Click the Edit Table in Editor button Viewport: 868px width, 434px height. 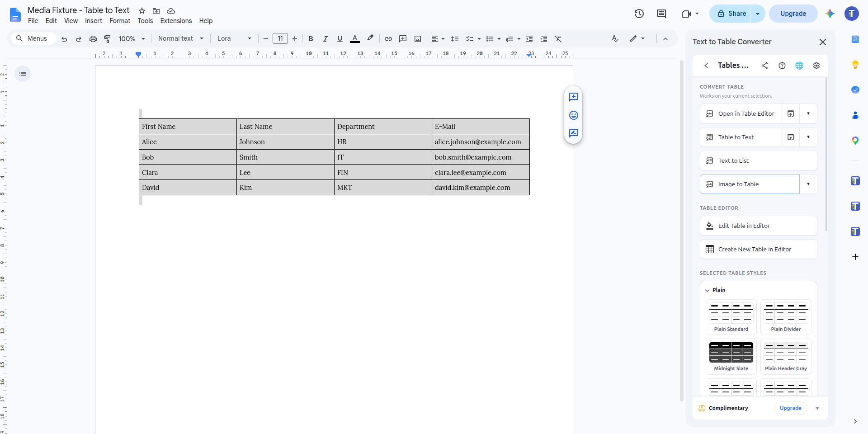pyautogui.click(x=759, y=226)
